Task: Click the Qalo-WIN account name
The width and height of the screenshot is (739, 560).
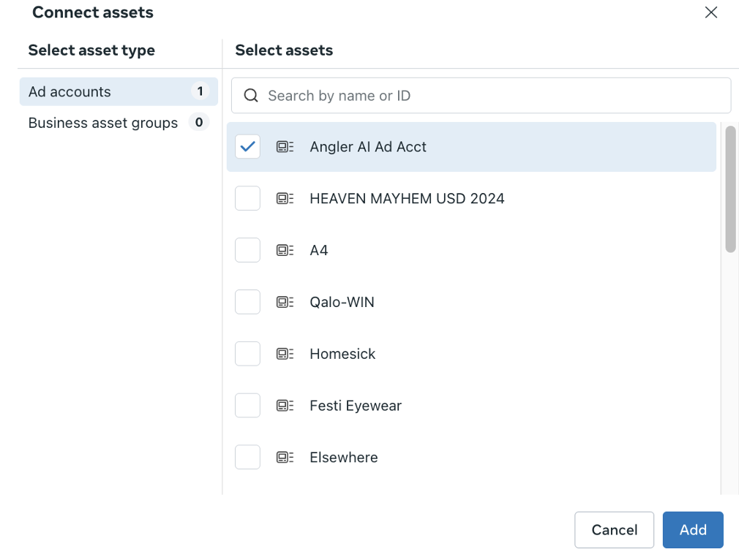Action: pos(342,303)
